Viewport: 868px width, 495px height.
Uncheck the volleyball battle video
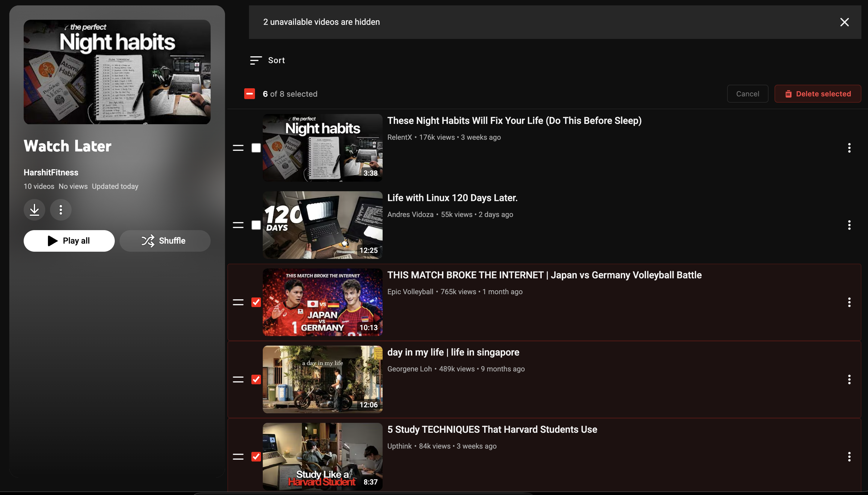pyautogui.click(x=256, y=302)
